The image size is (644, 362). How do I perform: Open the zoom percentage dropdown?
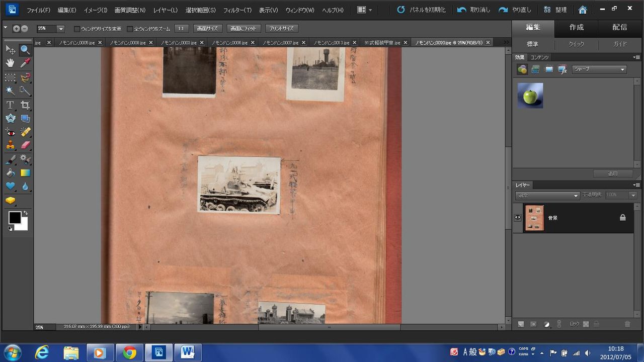pyautogui.click(x=60, y=29)
